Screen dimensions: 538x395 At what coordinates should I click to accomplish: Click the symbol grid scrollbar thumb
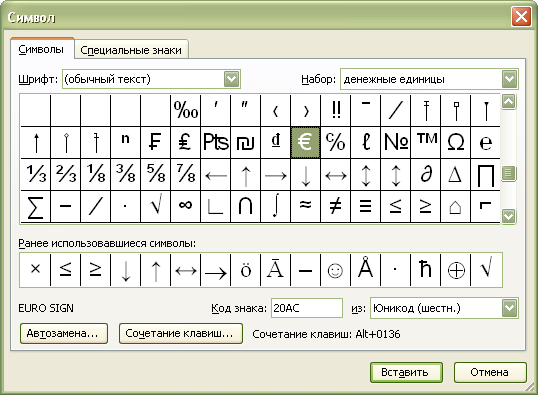point(508,173)
